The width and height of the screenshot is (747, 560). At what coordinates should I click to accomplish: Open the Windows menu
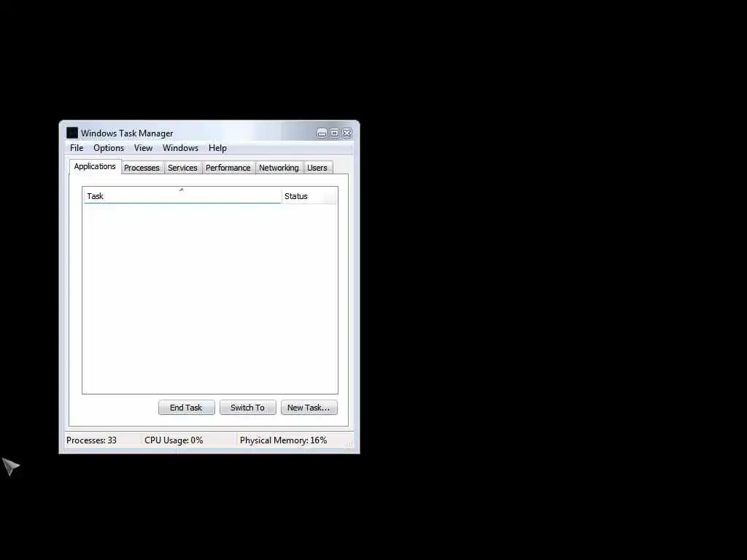pyautogui.click(x=180, y=148)
